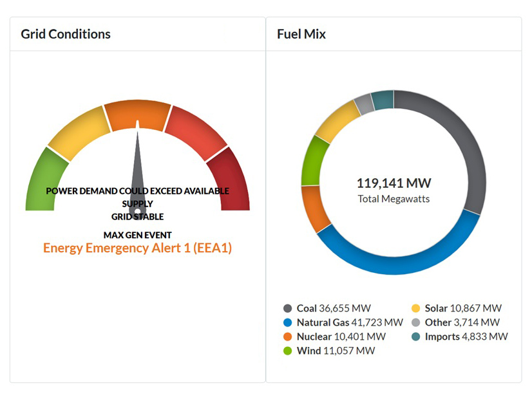
Task: Click the MAX GEN EVENT label
Action: click(x=137, y=235)
